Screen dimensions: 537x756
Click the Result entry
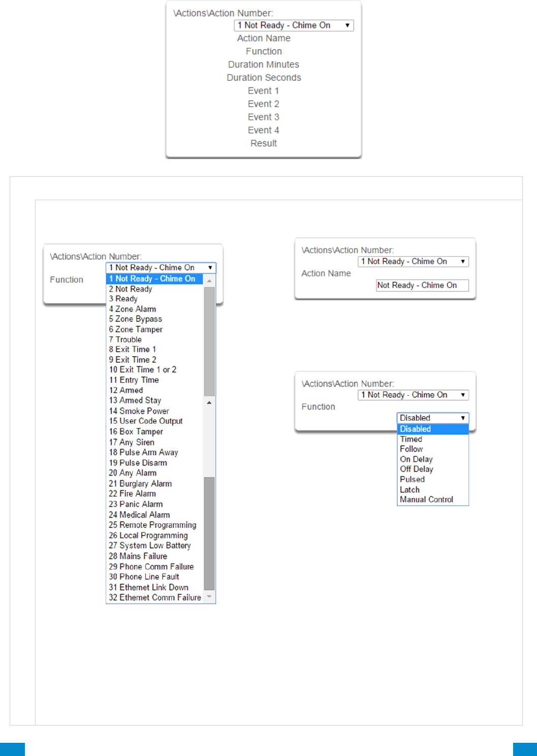click(264, 144)
